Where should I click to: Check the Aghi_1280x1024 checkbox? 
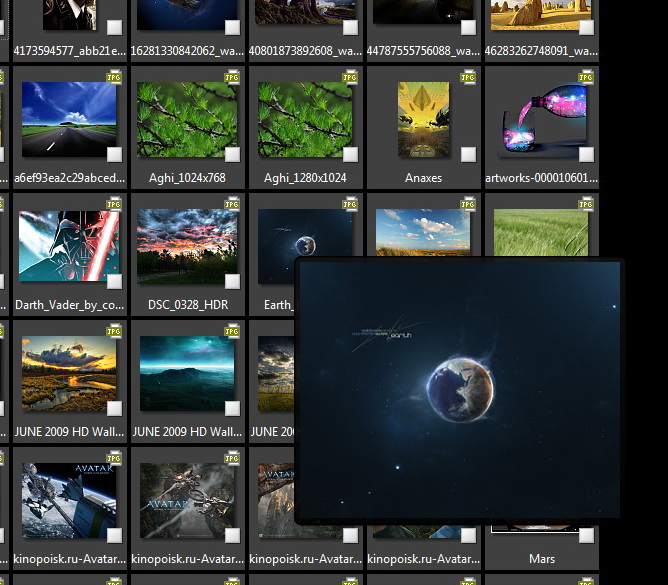tap(350, 154)
